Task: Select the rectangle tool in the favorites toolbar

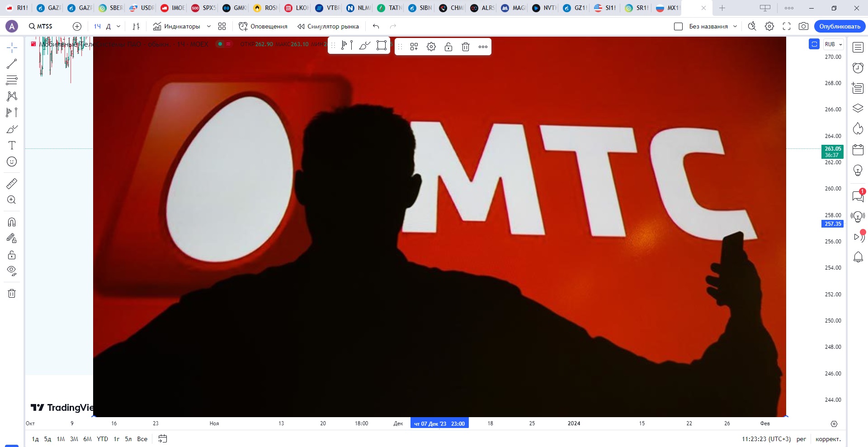Action: (382, 45)
